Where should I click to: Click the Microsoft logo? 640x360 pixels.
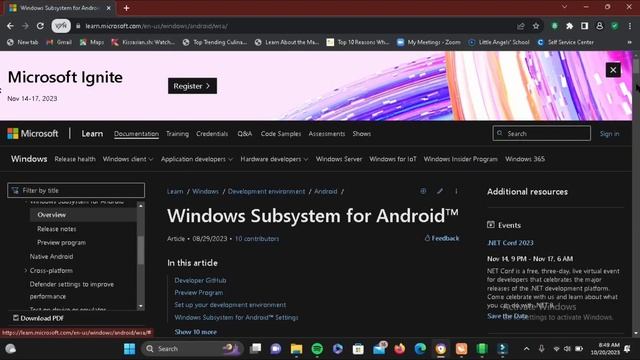click(33, 133)
